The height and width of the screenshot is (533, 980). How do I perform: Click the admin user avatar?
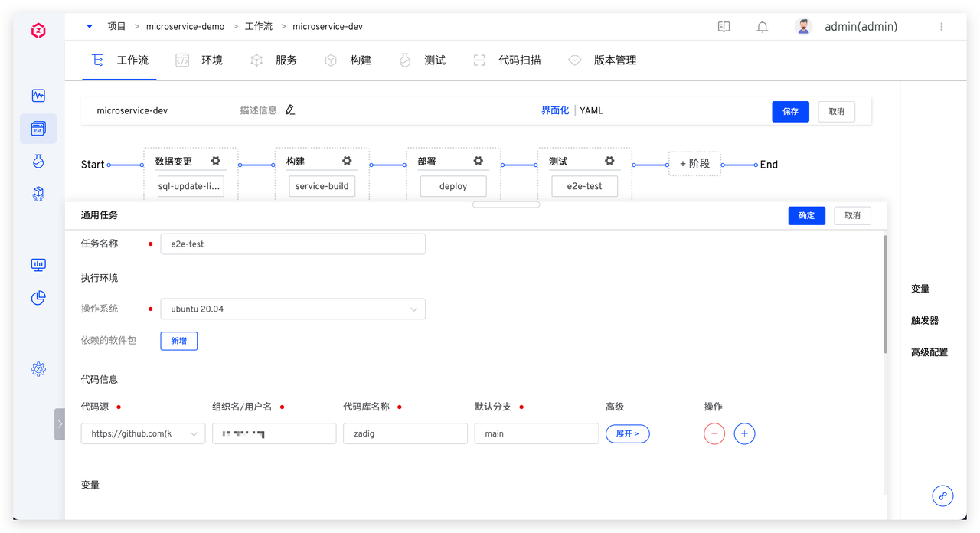coord(803,27)
